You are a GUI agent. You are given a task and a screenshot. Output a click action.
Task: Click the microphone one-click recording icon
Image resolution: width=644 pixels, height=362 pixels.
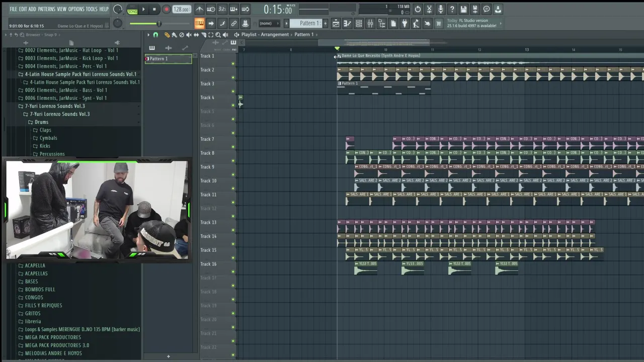click(441, 9)
